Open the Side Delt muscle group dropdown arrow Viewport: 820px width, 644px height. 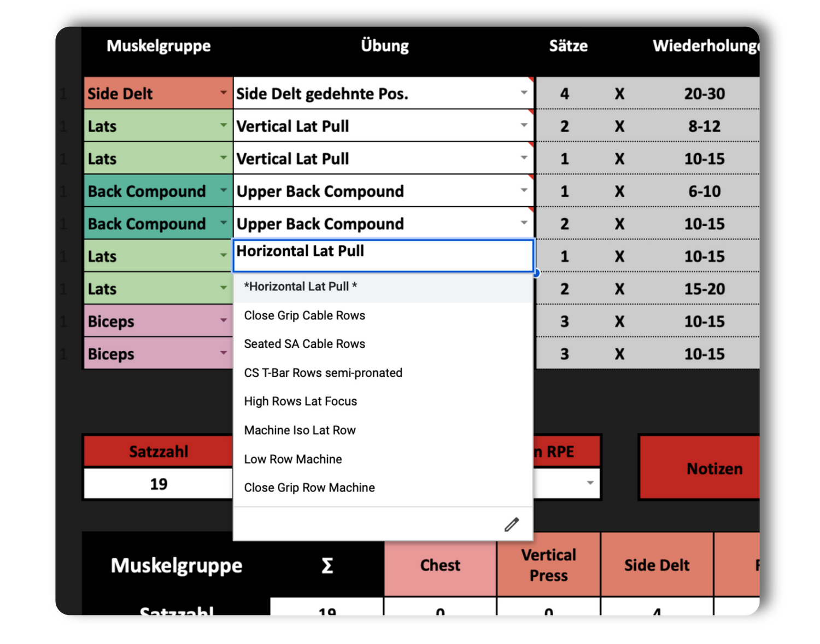coord(223,92)
